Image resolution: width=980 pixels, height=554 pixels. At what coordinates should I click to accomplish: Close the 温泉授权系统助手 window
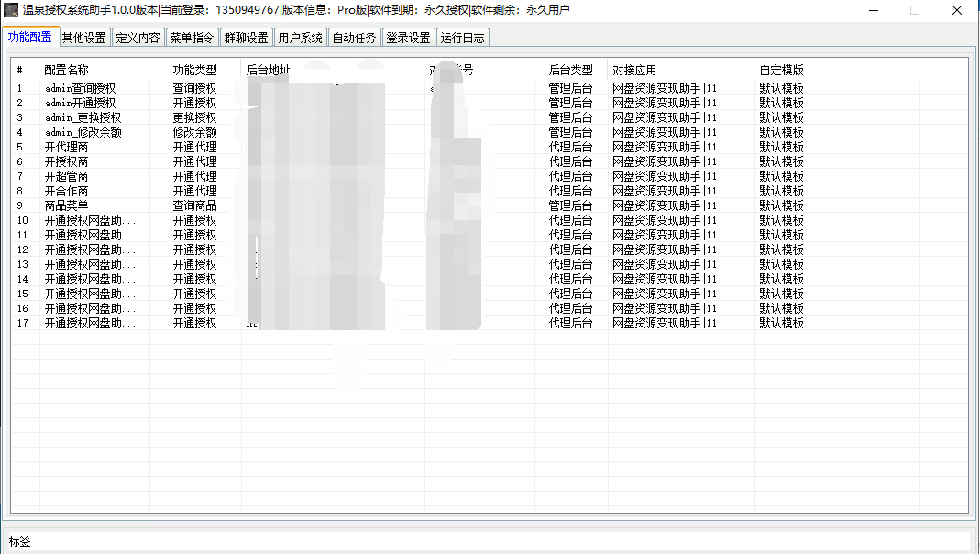click(956, 10)
